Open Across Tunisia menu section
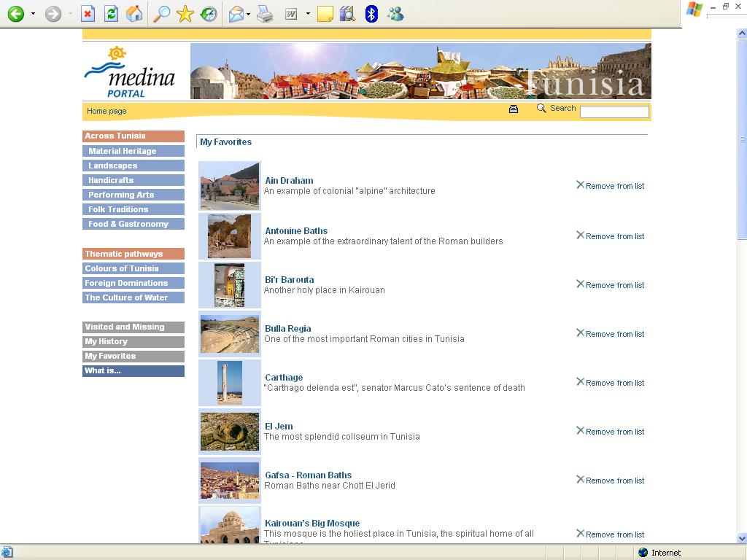The image size is (747, 560). [133, 136]
